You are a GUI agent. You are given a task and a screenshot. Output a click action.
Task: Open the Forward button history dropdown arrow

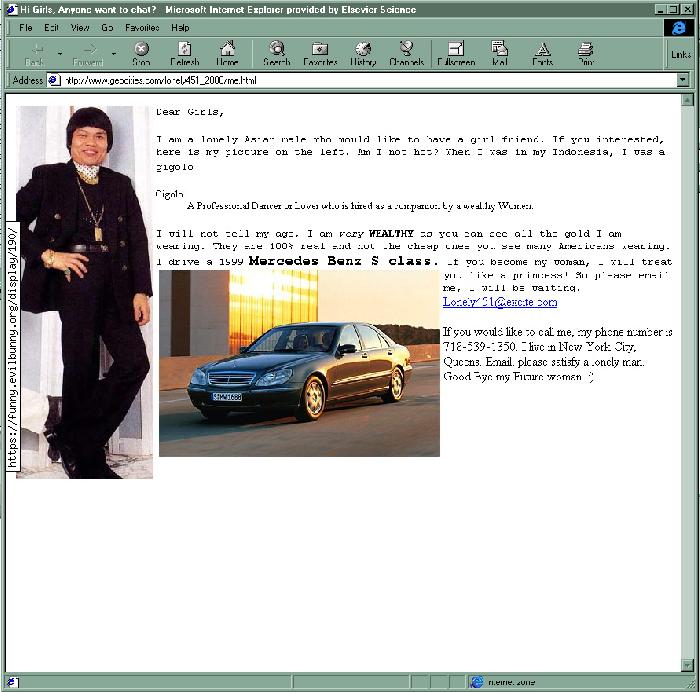114,54
